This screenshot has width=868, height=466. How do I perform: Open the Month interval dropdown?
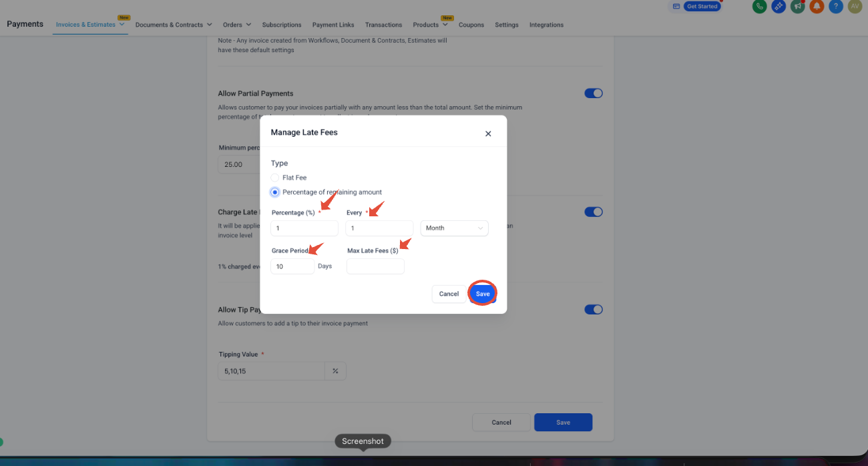click(454, 228)
